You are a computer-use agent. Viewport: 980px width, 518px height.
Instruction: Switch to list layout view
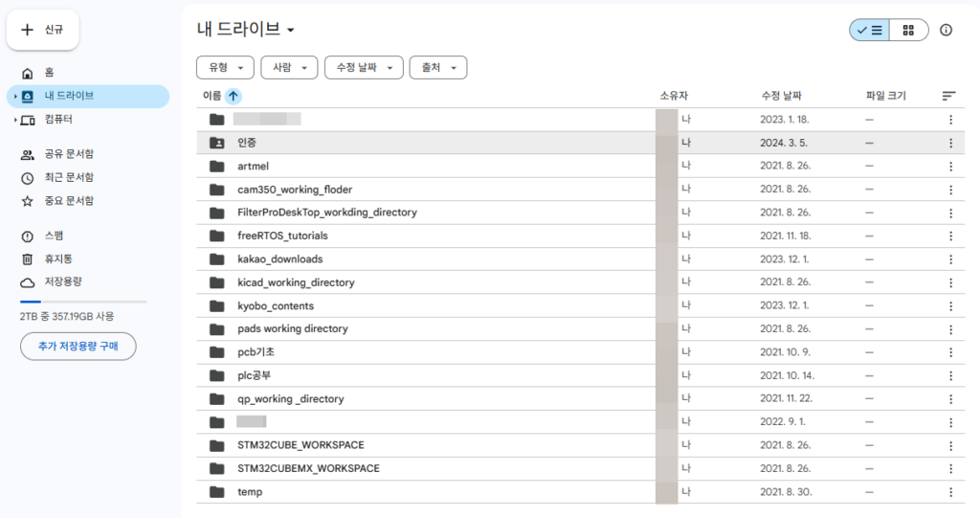coord(870,31)
